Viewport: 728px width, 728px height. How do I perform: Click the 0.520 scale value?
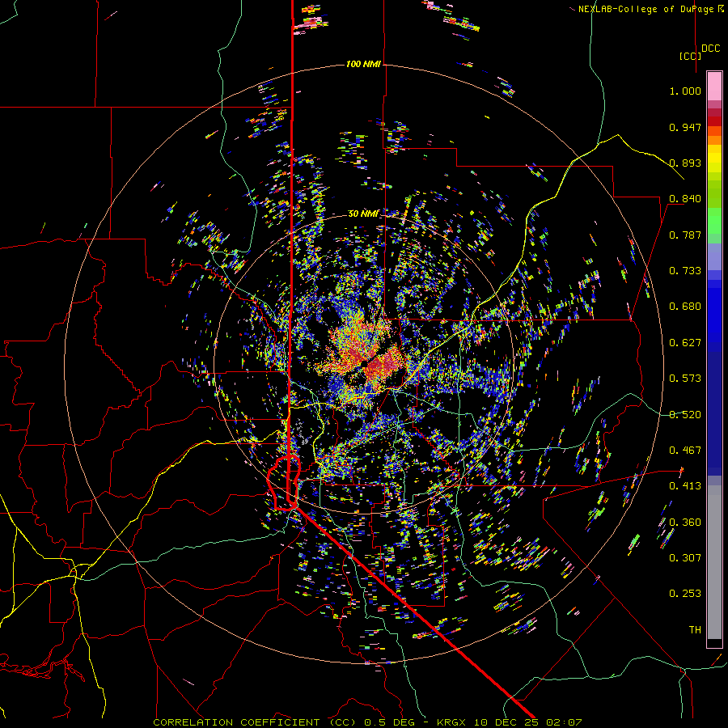[x=685, y=415]
